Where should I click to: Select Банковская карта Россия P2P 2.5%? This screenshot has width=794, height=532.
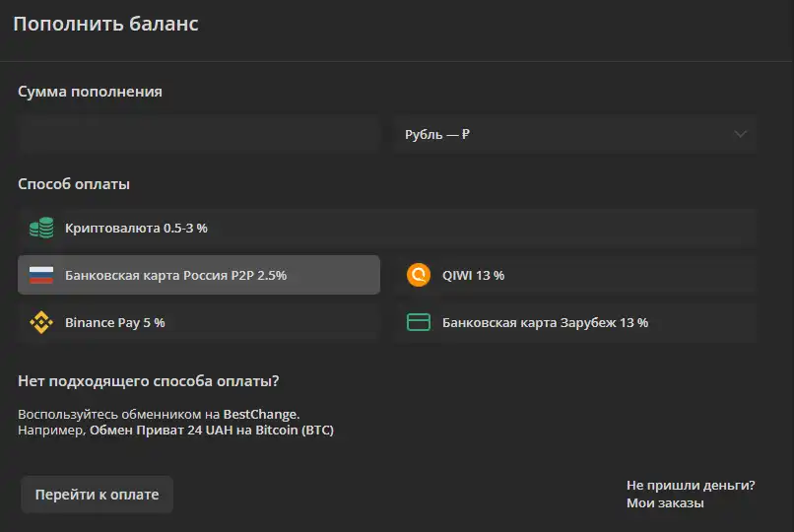pos(199,275)
